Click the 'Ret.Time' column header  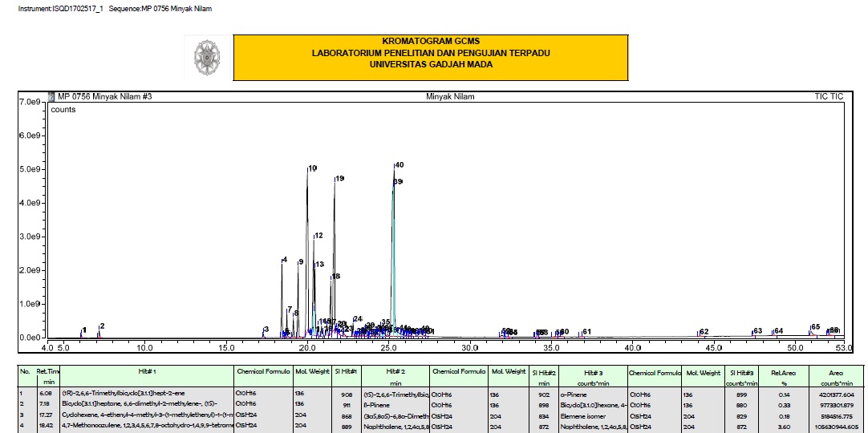[x=48, y=371]
